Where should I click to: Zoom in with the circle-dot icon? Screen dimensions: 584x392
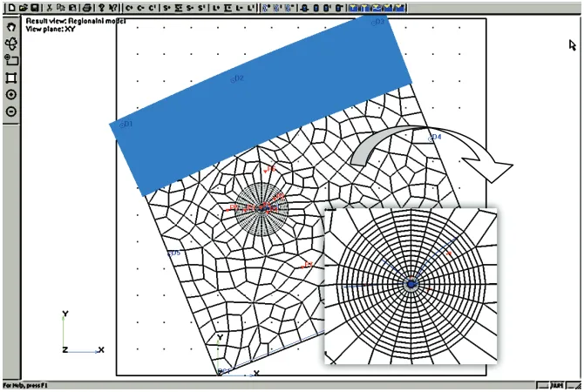pyautogui.click(x=11, y=95)
